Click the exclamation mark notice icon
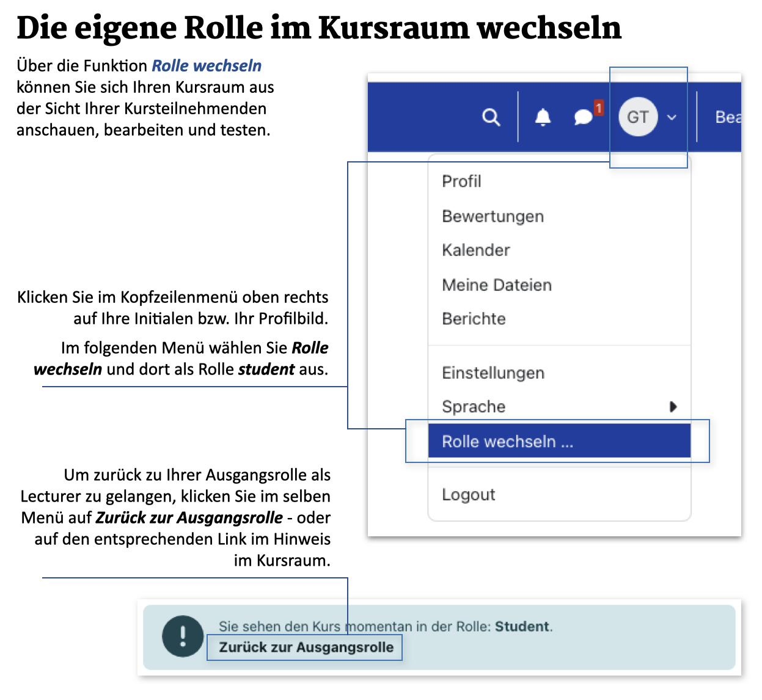 coord(183,636)
